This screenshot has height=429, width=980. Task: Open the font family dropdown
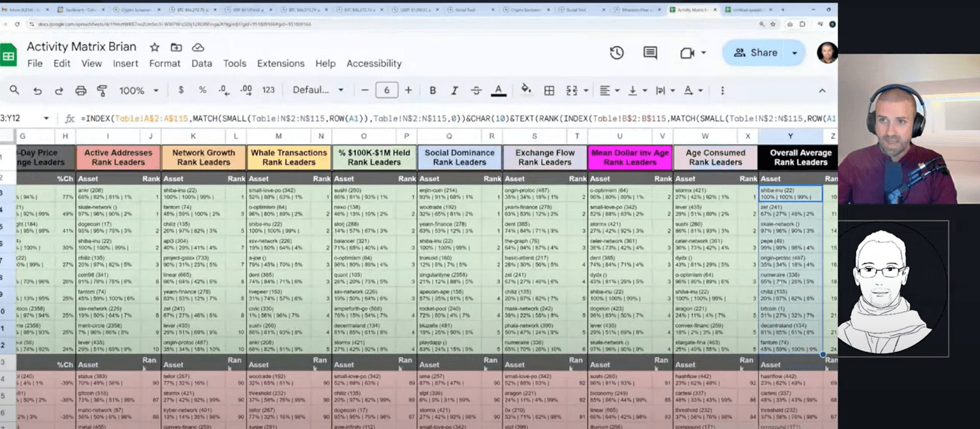[x=318, y=91]
